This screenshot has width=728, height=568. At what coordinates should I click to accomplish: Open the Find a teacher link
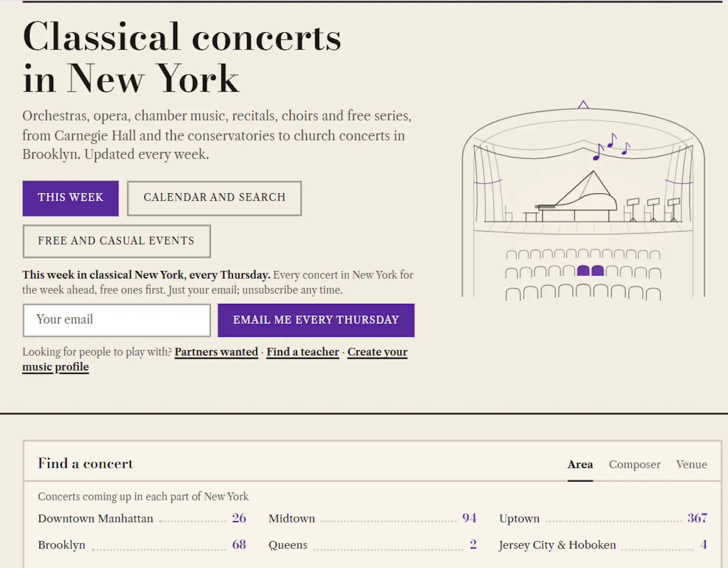click(x=303, y=352)
